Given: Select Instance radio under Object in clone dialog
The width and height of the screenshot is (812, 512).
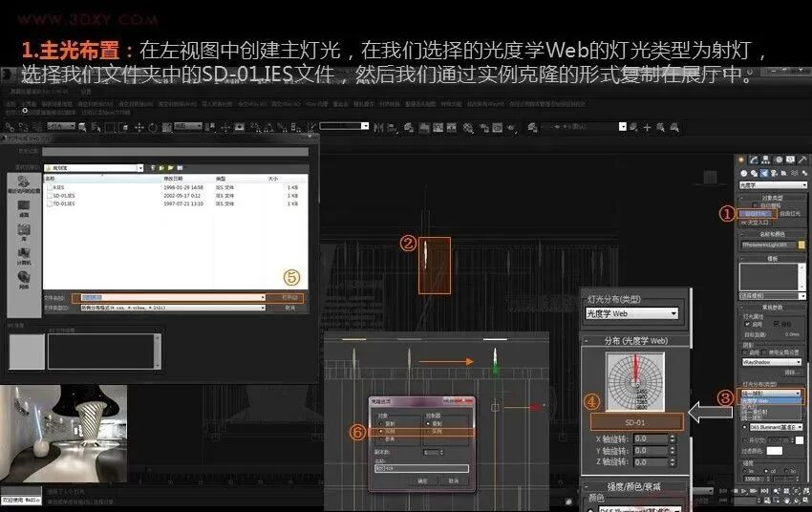Looking at the screenshot, I should 382,431.
